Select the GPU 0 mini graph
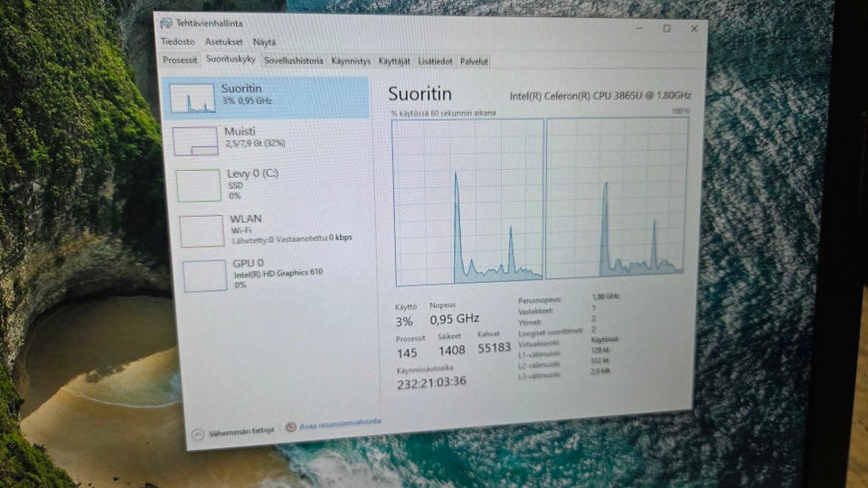 pos(205,276)
